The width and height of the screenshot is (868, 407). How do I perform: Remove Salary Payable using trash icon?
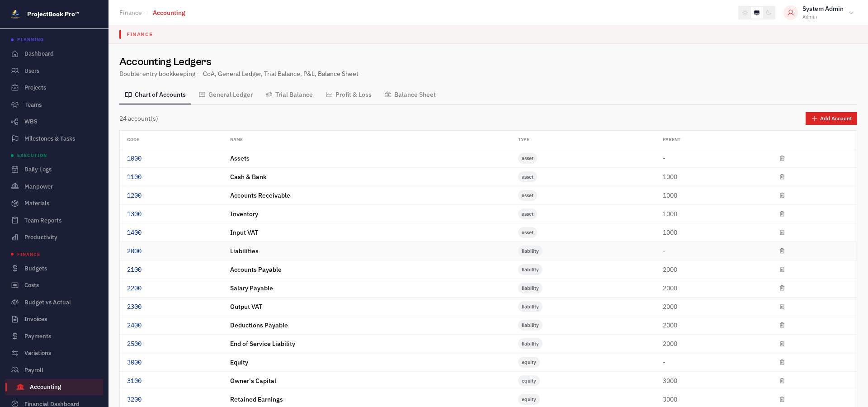coord(782,288)
